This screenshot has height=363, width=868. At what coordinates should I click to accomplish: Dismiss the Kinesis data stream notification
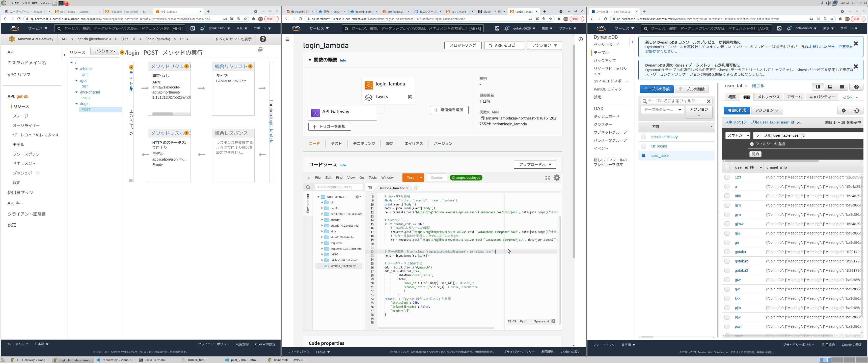[x=856, y=66]
